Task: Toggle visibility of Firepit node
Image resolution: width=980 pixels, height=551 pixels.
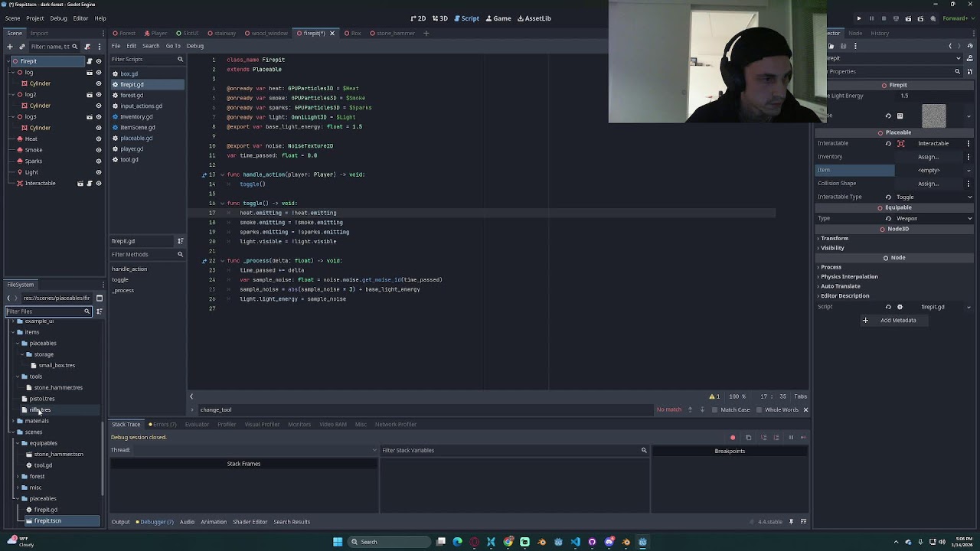Action: pyautogui.click(x=98, y=61)
